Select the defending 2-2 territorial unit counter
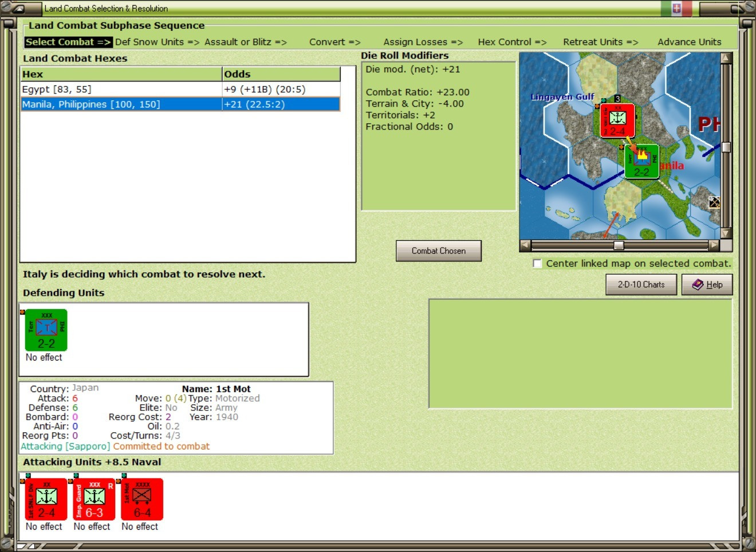Viewport: 756px width, 552px height. 46,330
